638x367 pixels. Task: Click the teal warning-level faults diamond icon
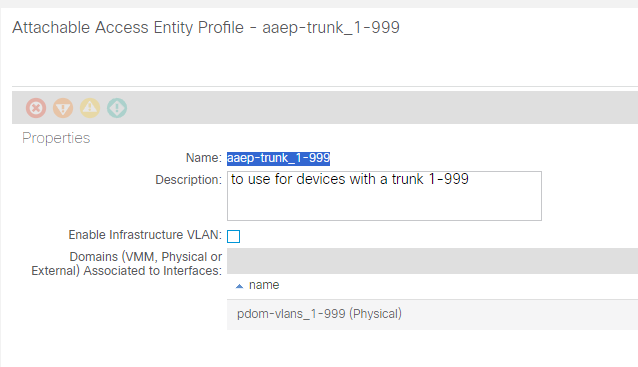tap(117, 108)
